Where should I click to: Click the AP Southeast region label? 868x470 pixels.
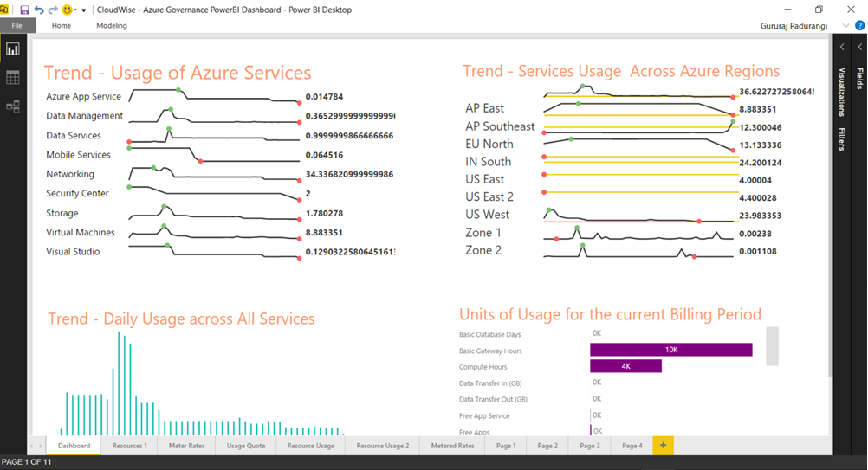tap(501, 126)
